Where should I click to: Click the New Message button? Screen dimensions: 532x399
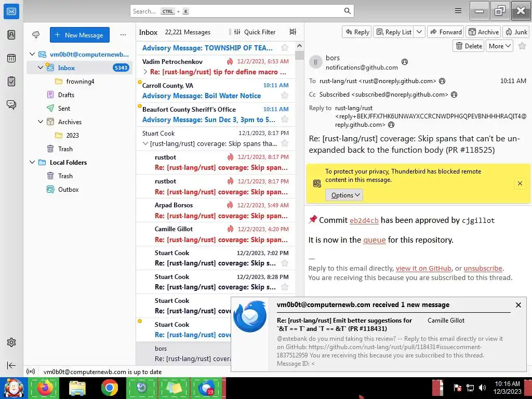click(x=79, y=35)
